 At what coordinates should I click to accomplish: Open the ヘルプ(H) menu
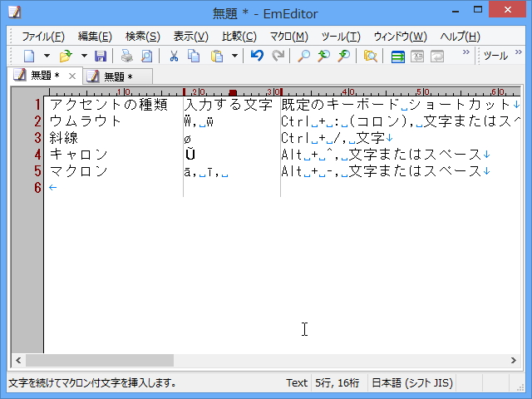[x=460, y=37]
